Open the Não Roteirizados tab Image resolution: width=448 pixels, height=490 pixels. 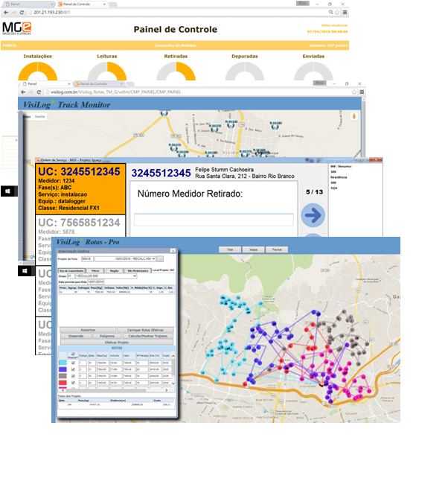[x=138, y=270]
